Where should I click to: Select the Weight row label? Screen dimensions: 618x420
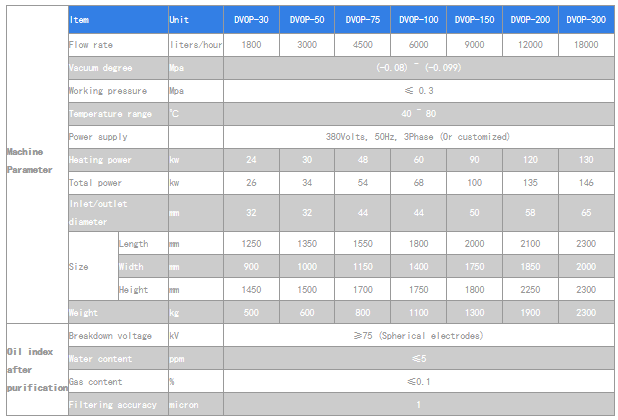pos(83,313)
